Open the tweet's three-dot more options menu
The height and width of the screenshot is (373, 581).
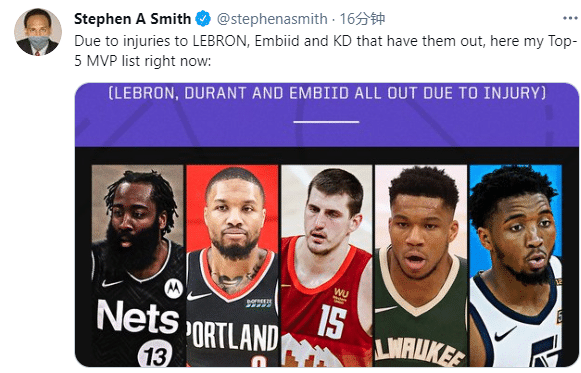[570, 18]
